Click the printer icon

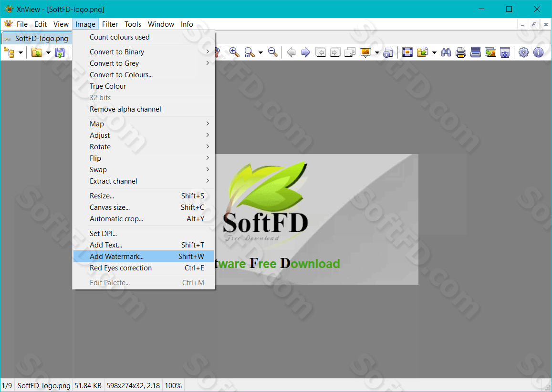click(461, 52)
